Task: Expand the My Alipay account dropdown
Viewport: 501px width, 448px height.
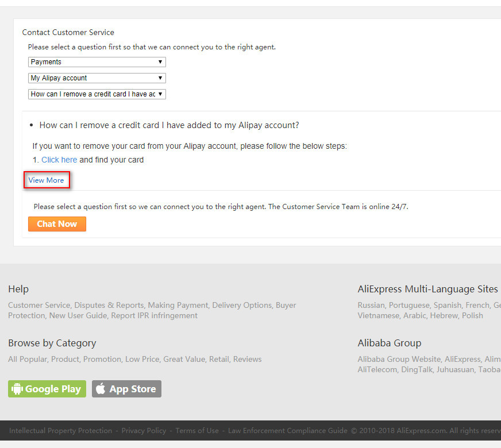Action: point(97,78)
